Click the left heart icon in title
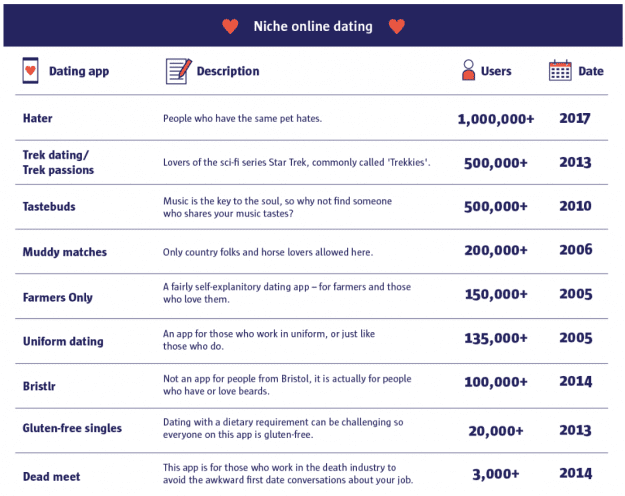Screen dimensions: 625x496 tap(230, 26)
